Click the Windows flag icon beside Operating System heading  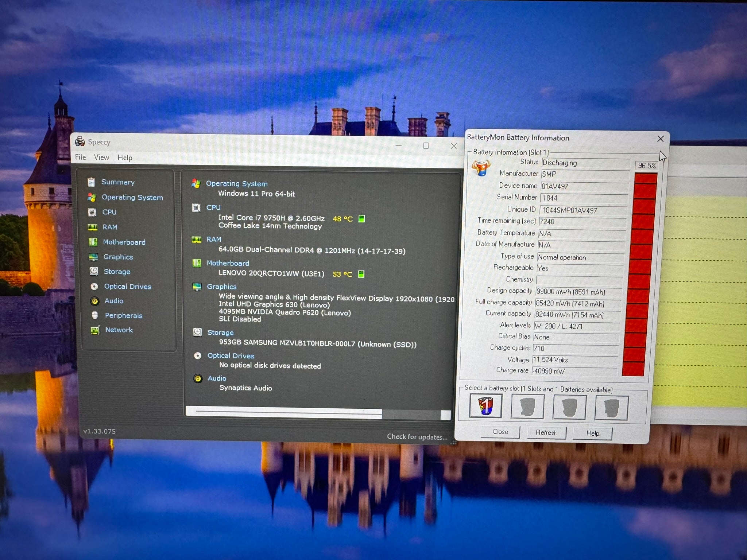pos(196,183)
